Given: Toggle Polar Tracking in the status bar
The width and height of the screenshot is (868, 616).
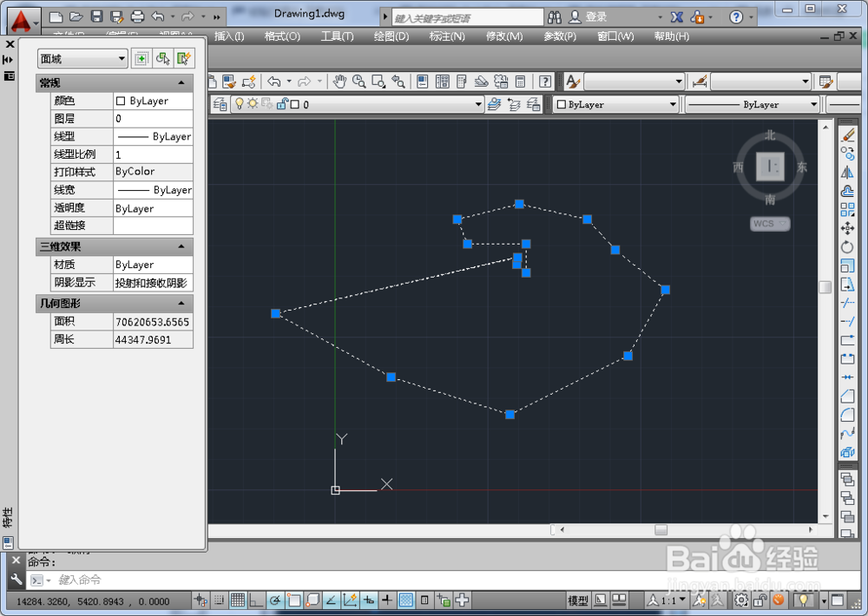Looking at the screenshot, I should [x=275, y=600].
